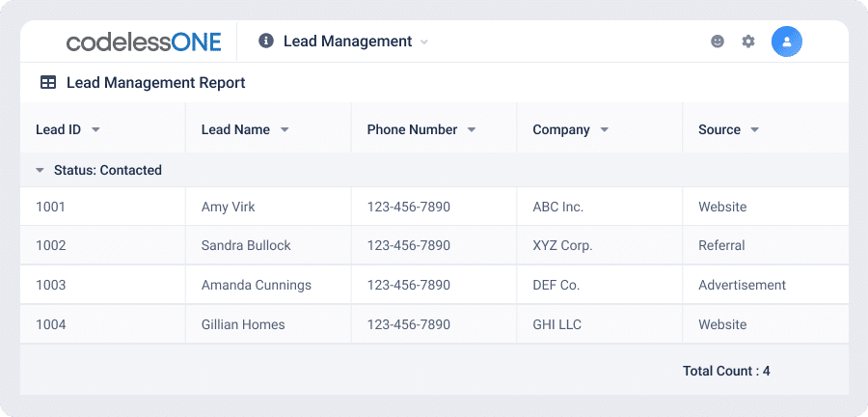Open the settings gear icon
The width and height of the screenshot is (868, 417).
[748, 42]
